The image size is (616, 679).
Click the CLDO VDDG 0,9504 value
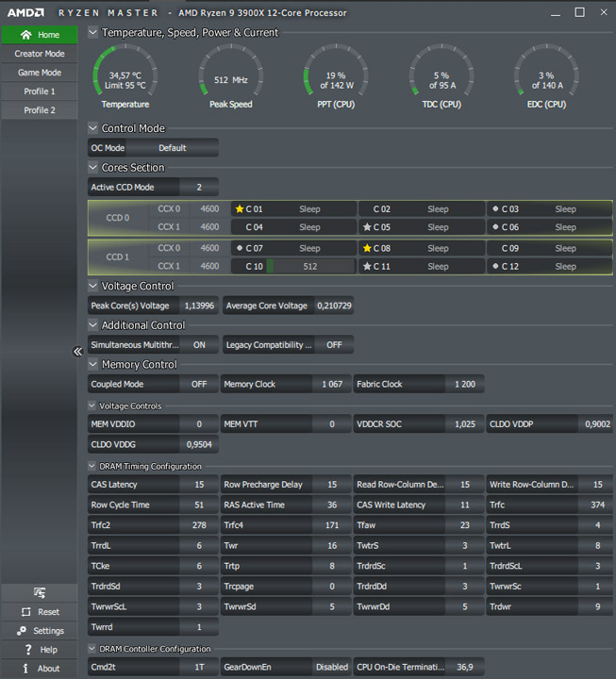[199, 444]
